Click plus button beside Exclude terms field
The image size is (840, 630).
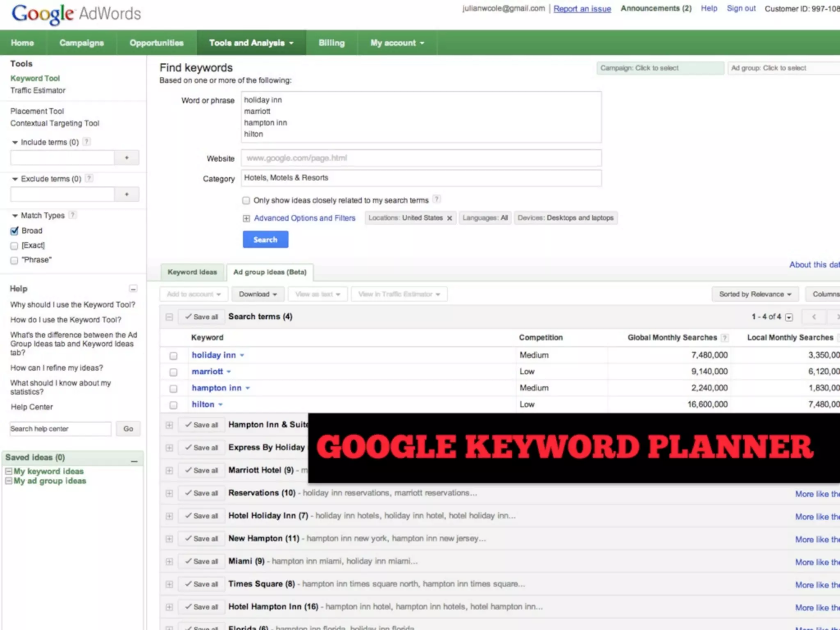tap(126, 194)
